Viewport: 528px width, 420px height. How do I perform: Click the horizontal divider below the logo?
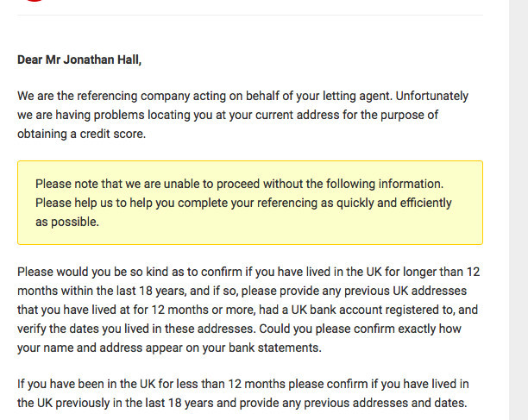pyautogui.click(x=250, y=15)
